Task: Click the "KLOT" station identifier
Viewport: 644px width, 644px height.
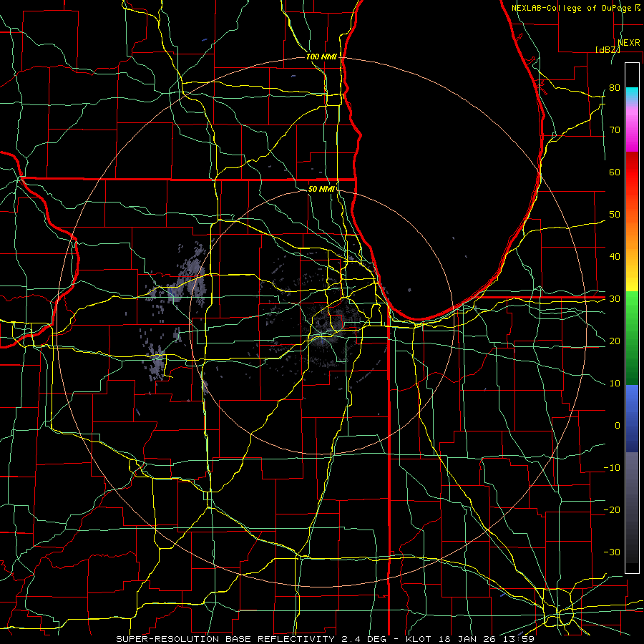Action: pyautogui.click(x=419, y=639)
